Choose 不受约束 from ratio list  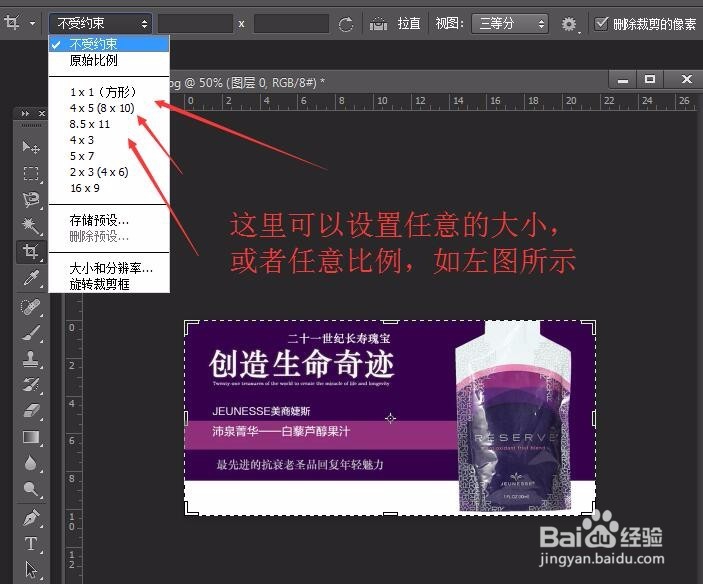(x=109, y=44)
